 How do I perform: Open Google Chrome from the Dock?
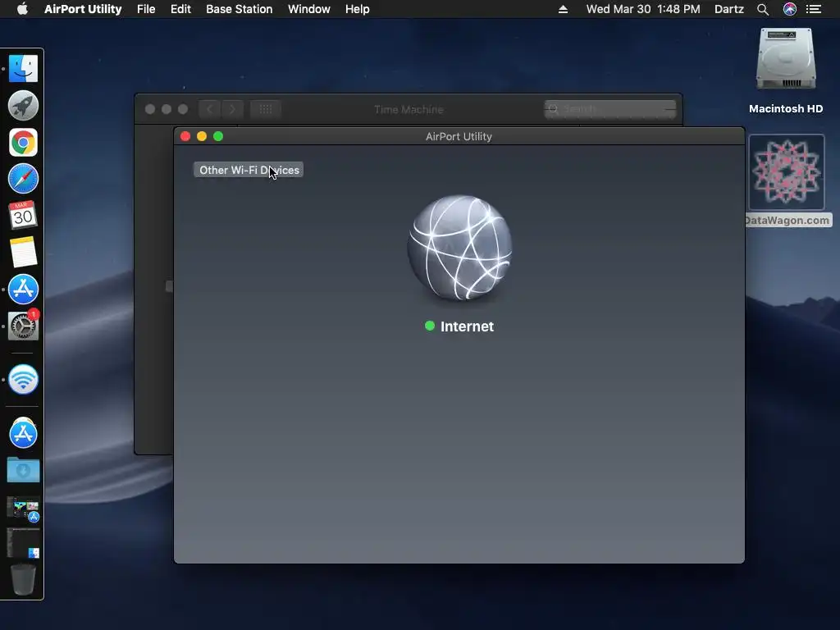23,143
